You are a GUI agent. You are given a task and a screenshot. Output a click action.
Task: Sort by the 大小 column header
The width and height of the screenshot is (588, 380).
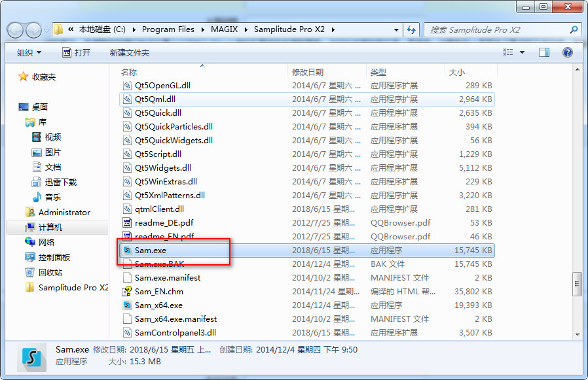[457, 72]
